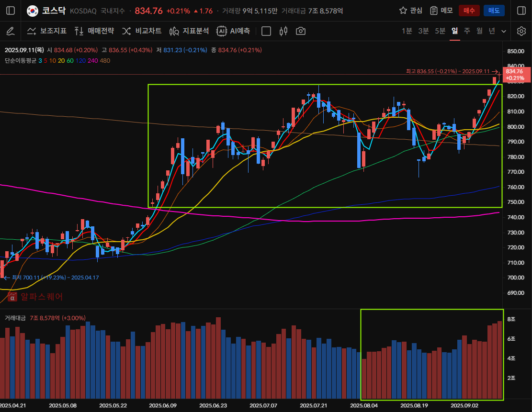Select the 120-period moving average value
532x412 pixels.
(x=80, y=61)
